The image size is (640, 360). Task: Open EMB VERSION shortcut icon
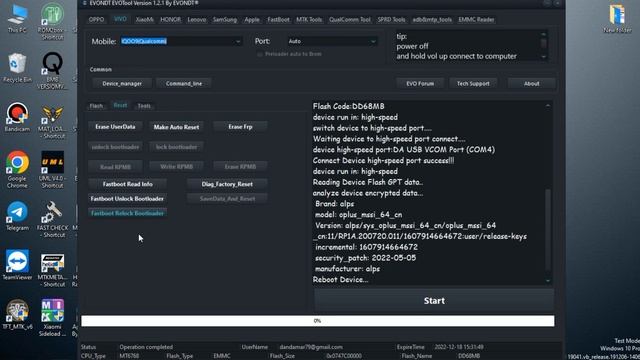(52, 71)
